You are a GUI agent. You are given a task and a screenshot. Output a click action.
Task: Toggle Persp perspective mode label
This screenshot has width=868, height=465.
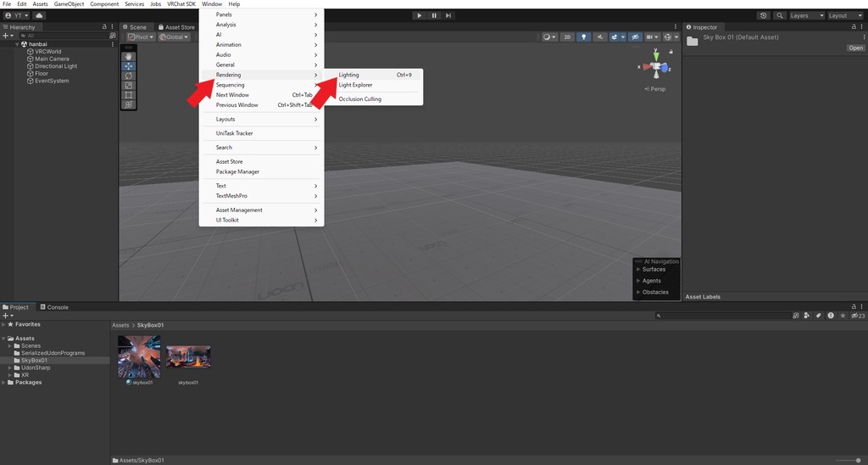[x=655, y=89]
